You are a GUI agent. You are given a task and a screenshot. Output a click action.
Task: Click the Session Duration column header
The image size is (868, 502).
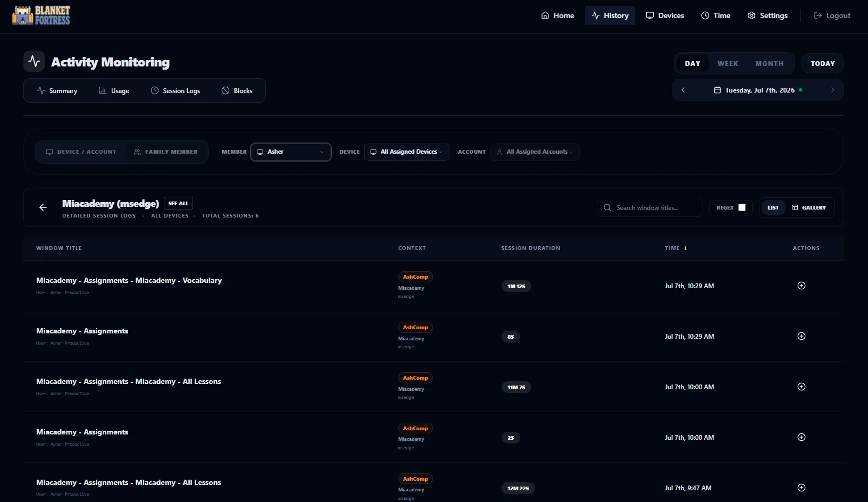(x=531, y=248)
